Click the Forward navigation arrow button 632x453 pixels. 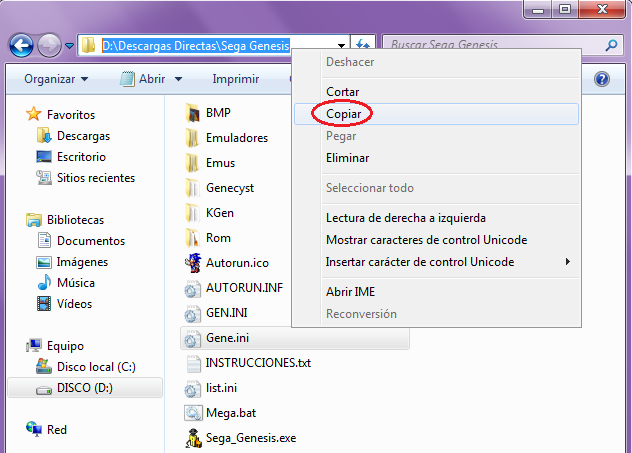[49, 45]
